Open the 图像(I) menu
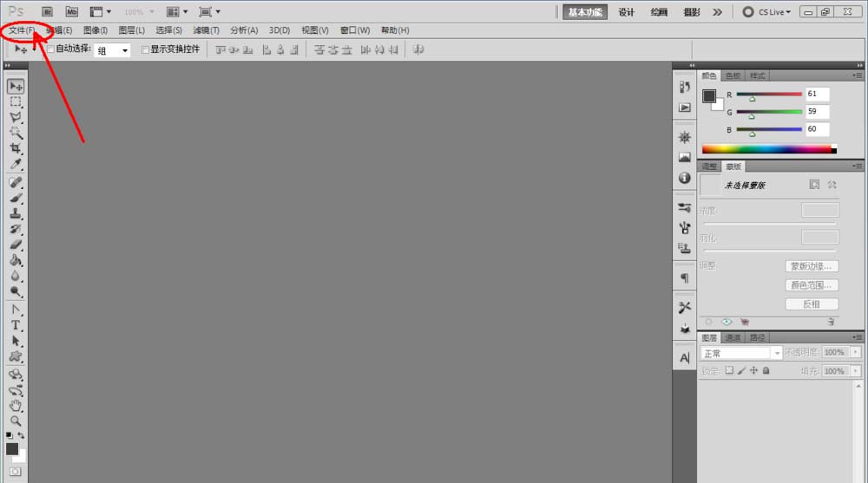 click(x=95, y=29)
